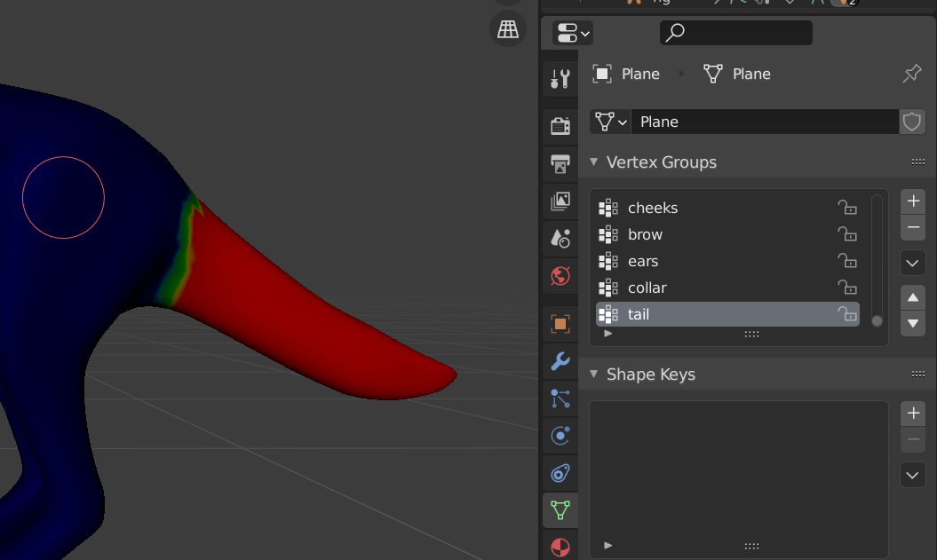The width and height of the screenshot is (937, 560).
Task: Expand the shape keys list filter options
Action: (607, 545)
